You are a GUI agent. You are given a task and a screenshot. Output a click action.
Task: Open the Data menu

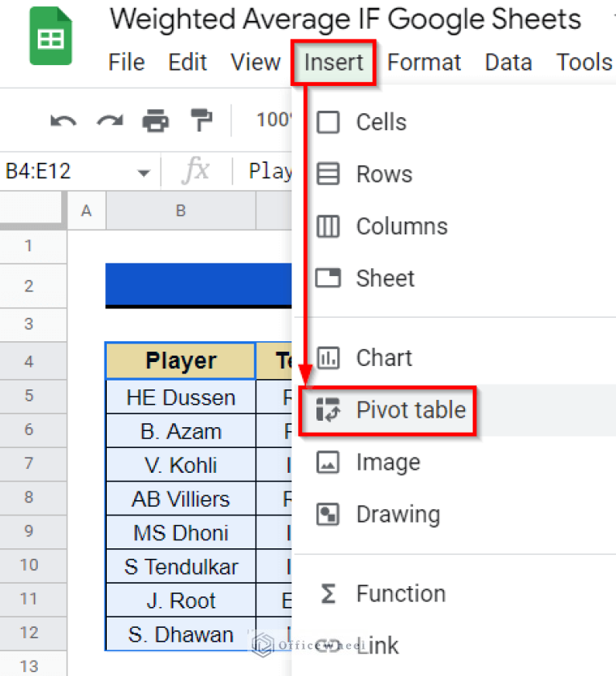(x=508, y=62)
